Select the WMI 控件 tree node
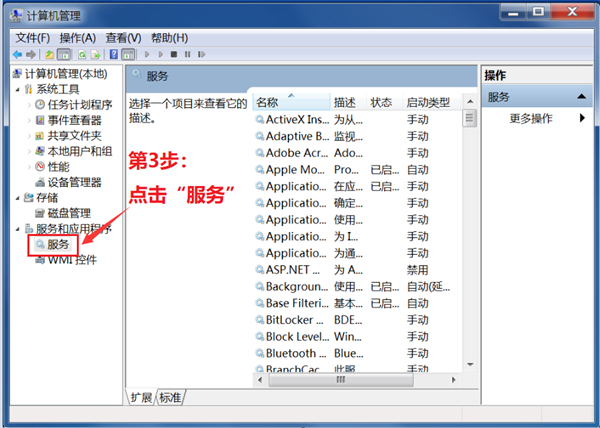This screenshot has width=600, height=428. click(66, 260)
